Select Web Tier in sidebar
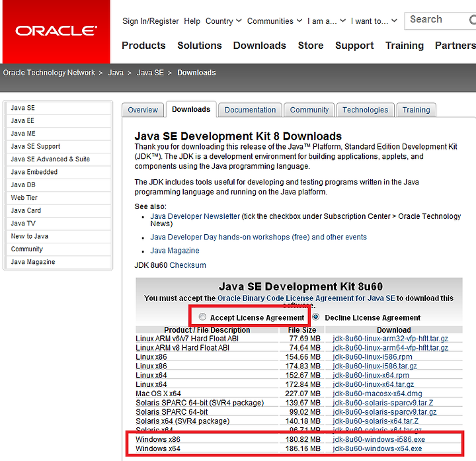Viewport: 476px width, 461px height. coord(58,198)
